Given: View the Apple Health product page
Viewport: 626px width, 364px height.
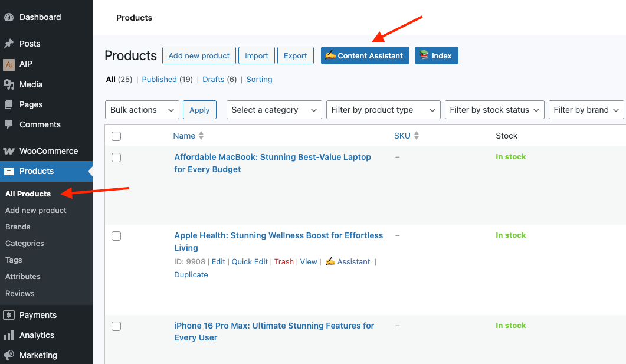Looking at the screenshot, I should pos(309,261).
